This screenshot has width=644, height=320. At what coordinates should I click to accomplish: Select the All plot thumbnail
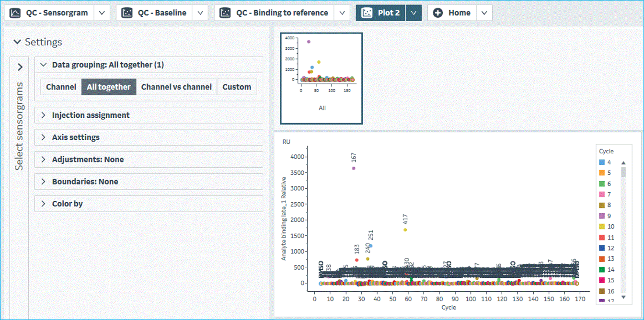point(321,78)
